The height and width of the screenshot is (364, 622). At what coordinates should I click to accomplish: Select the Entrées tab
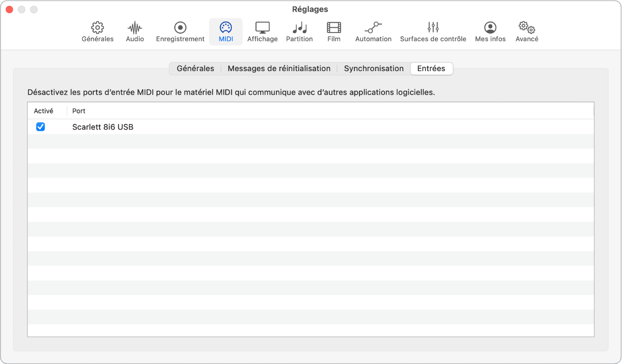tap(431, 68)
